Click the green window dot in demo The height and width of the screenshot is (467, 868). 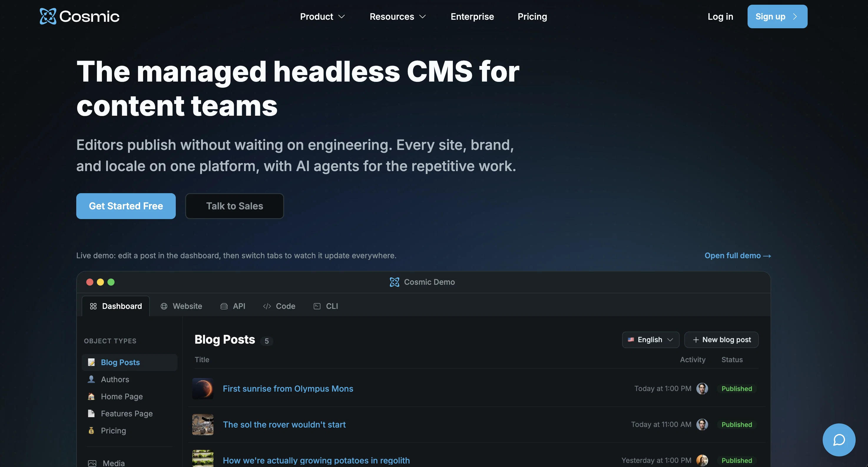click(x=111, y=282)
